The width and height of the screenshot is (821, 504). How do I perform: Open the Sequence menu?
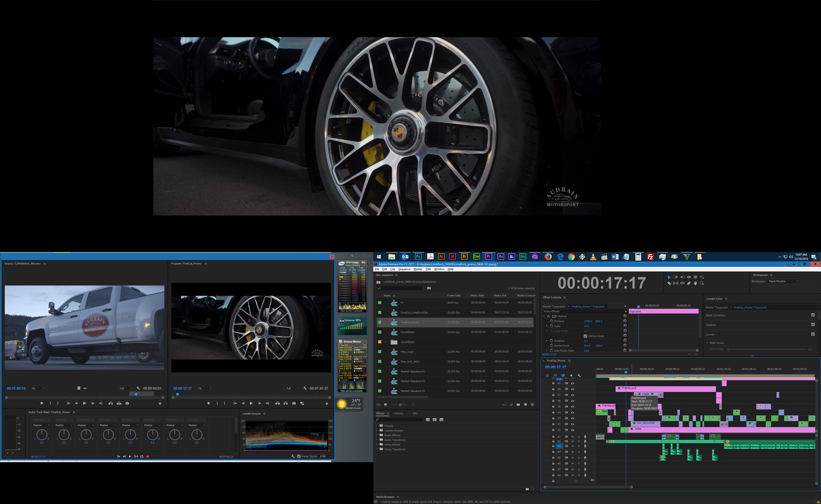[404, 269]
